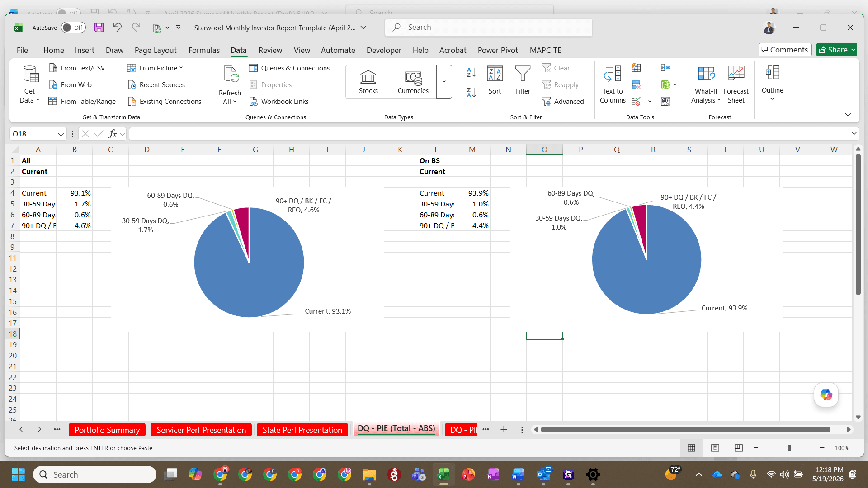Open Existing Connections
This screenshot has height=488, width=868.
pos(165,102)
